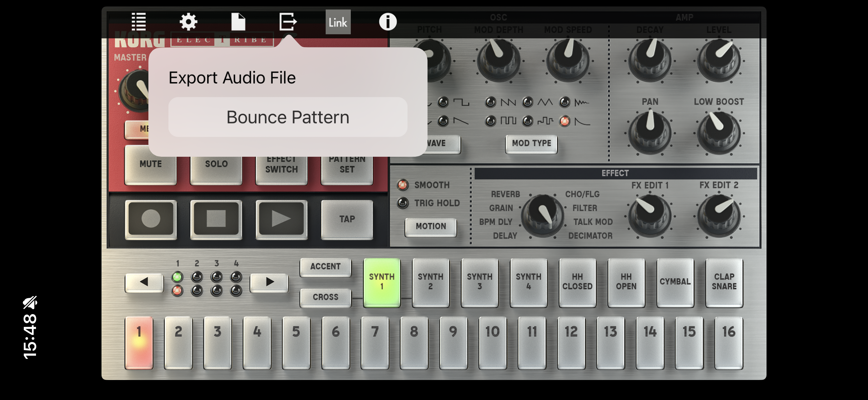
Task: Toggle step 9 in sequencer
Action: click(x=453, y=343)
